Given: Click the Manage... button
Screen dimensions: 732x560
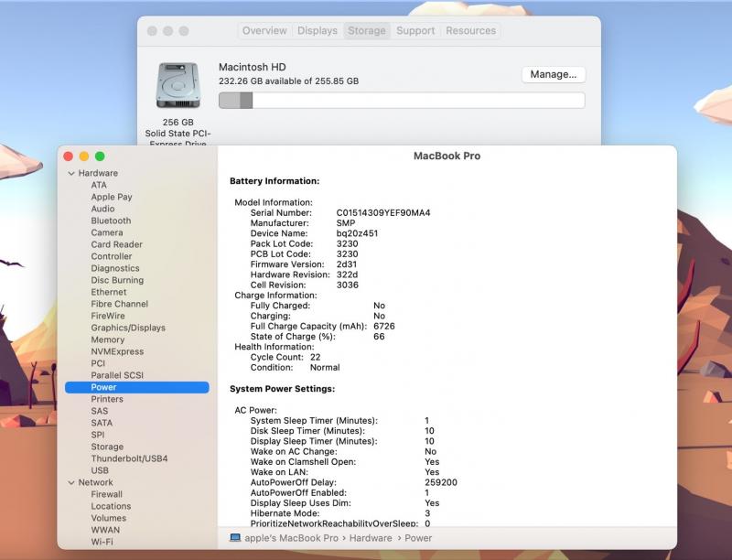Looking at the screenshot, I should (x=554, y=75).
